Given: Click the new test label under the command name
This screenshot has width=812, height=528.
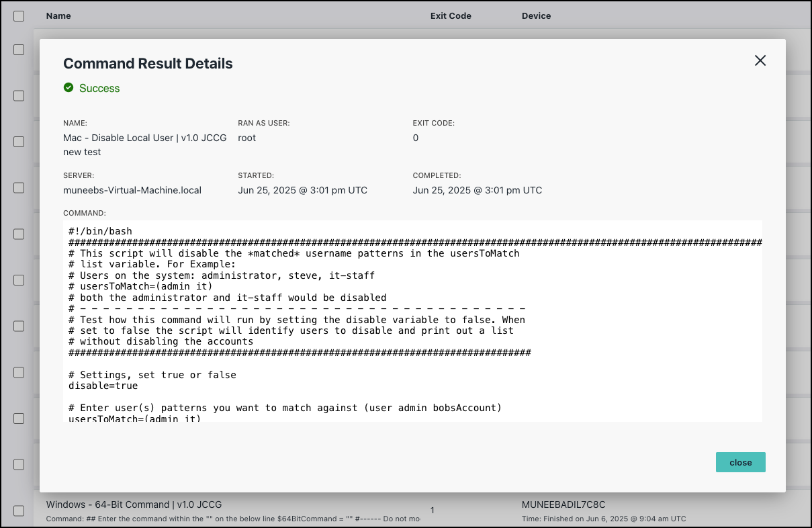Looking at the screenshot, I should pos(82,152).
